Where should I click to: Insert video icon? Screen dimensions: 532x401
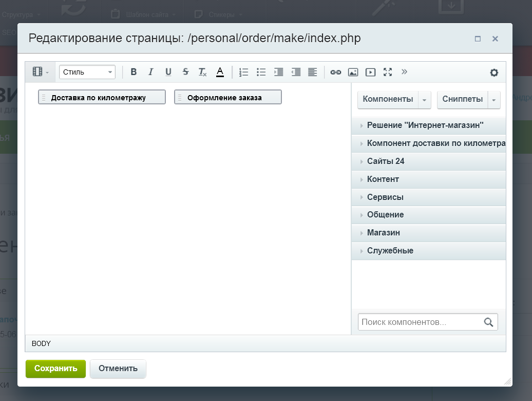click(x=370, y=72)
